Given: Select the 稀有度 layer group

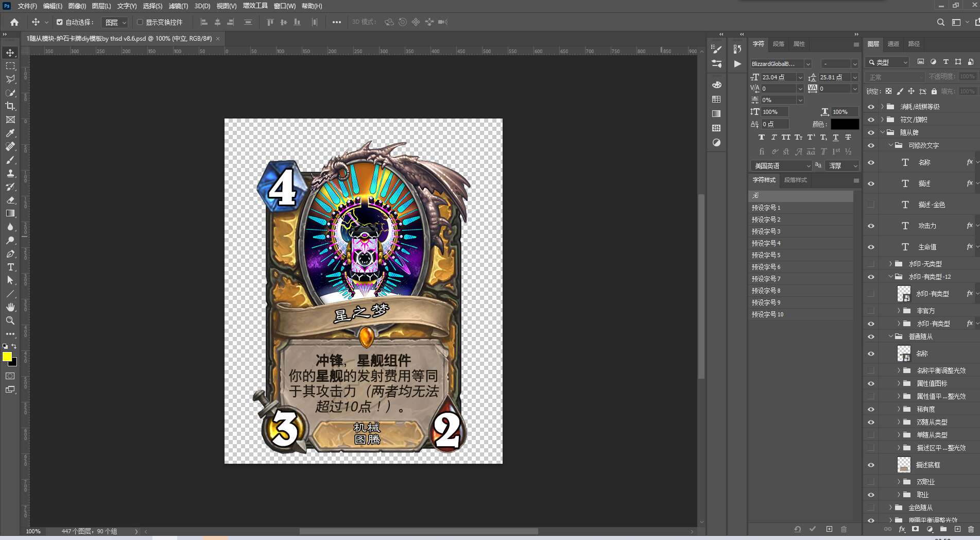Looking at the screenshot, I should point(926,409).
